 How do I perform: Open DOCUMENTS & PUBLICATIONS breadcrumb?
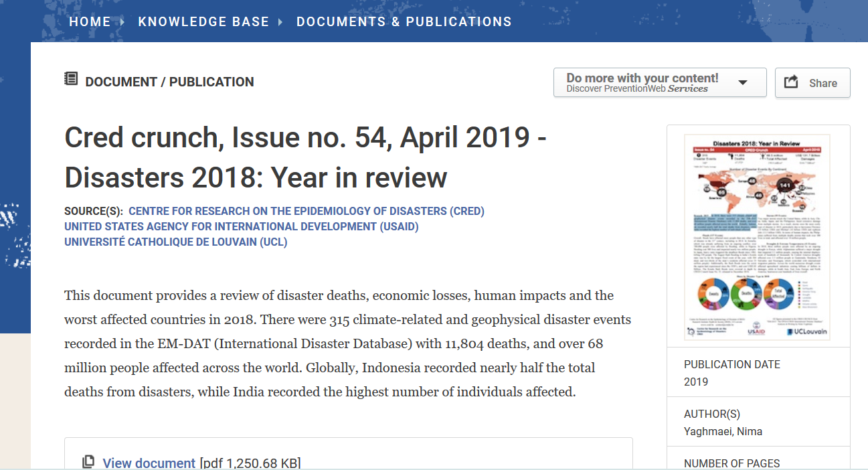click(404, 21)
